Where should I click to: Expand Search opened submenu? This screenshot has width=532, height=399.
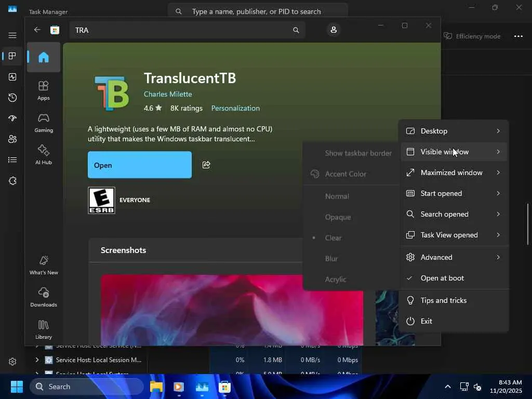tap(454, 214)
